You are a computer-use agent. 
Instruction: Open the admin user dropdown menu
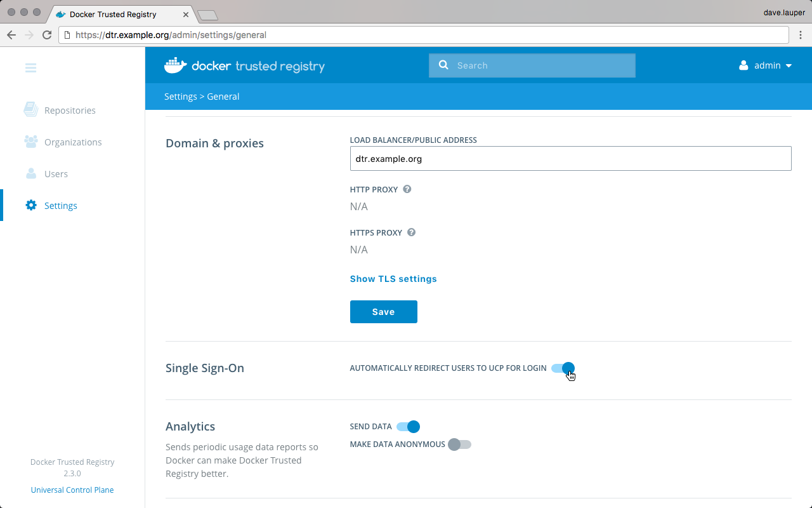(x=766, y=65)
